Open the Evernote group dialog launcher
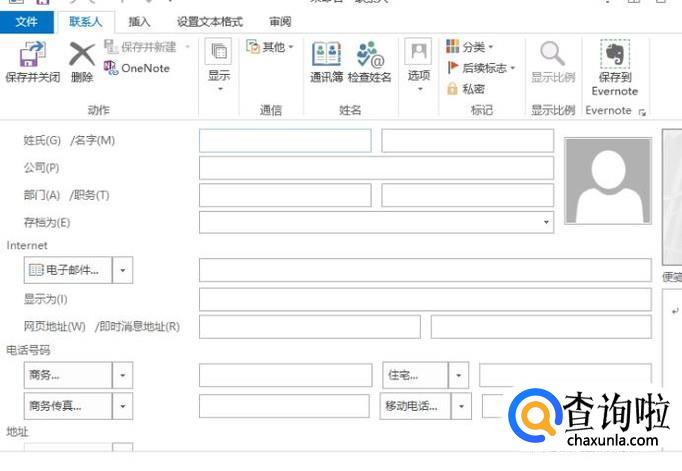 coord(642,113)
